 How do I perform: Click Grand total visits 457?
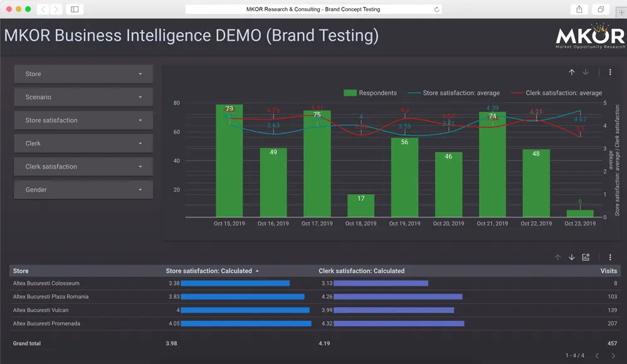[612, 343]
